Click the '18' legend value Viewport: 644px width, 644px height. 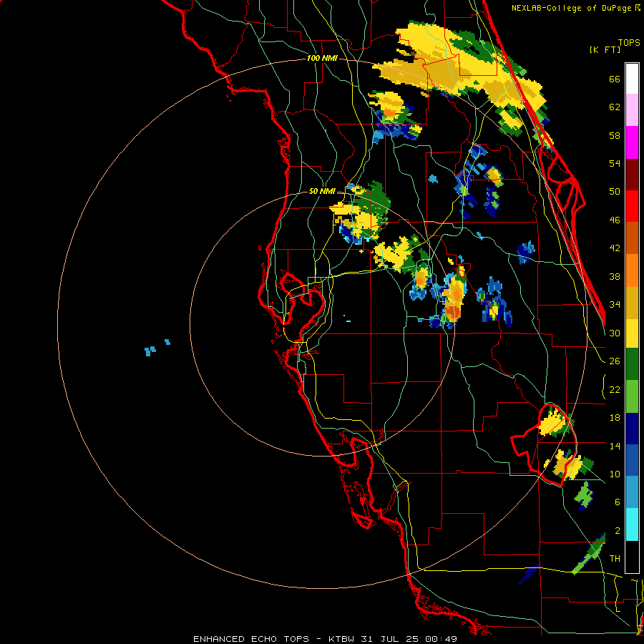click(x=615, y=418)
